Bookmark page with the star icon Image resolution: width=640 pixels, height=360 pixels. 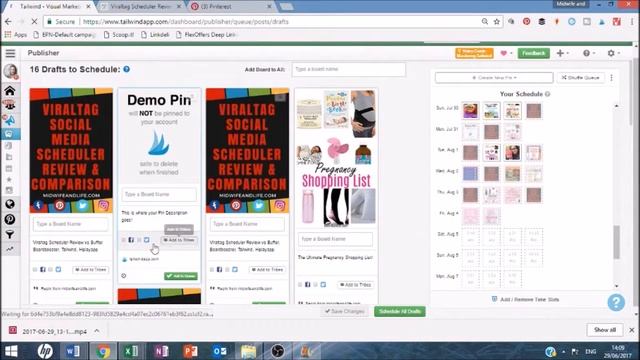click(x=497, y=22)
